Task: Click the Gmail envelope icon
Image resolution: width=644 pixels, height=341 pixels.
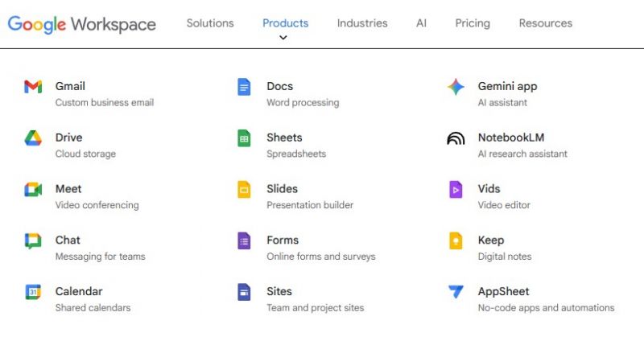Action: [33, 87]
